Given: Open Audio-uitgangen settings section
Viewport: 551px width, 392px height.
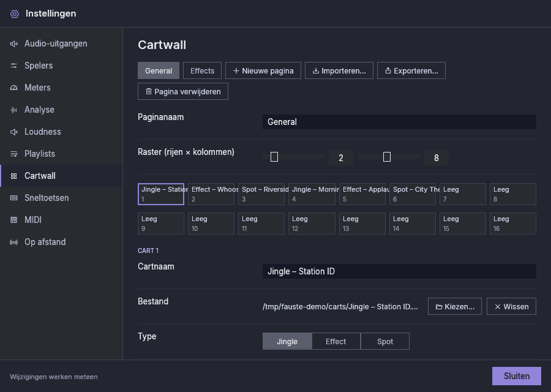Looking at the screenshot, I should coord(61,43).
